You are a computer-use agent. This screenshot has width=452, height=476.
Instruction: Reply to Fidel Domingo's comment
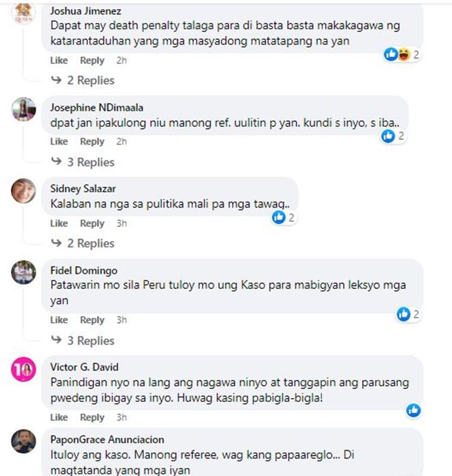coord(92,320)
